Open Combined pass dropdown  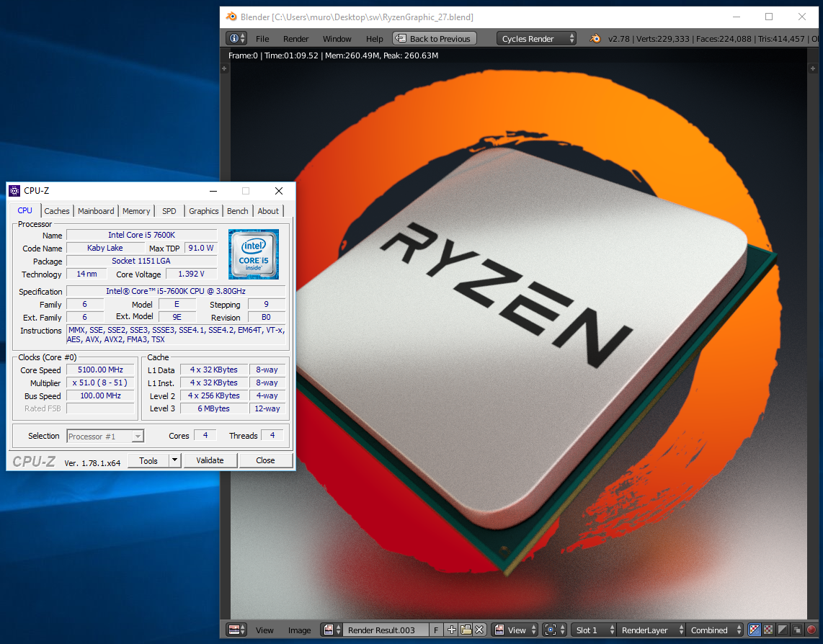714,630
